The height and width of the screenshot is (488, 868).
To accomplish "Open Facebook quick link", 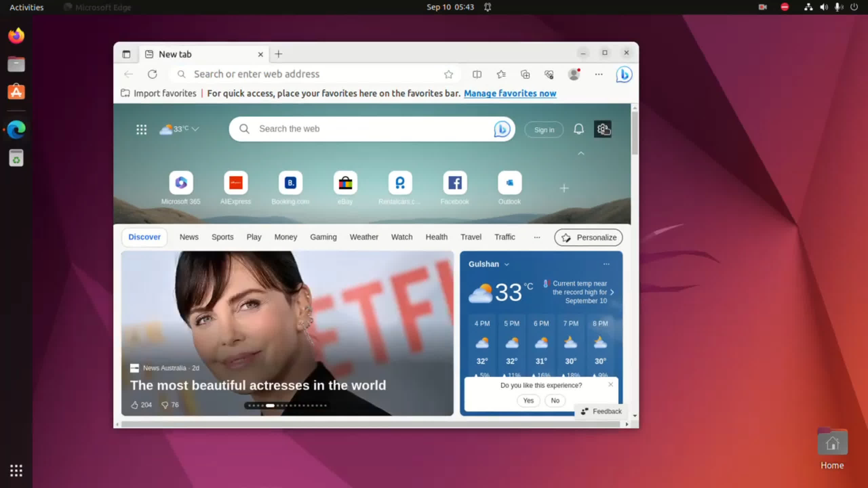I will [x=455, y=188].
